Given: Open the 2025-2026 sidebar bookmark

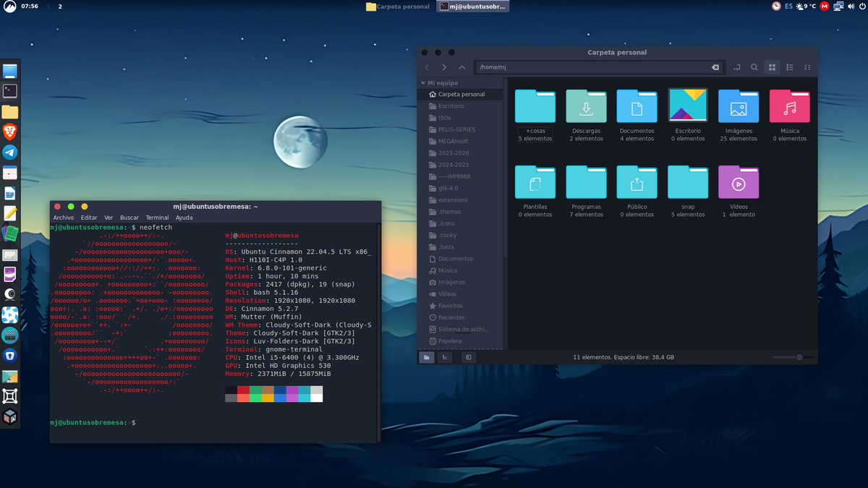Looking at the screenshot, I should point(461,153).
